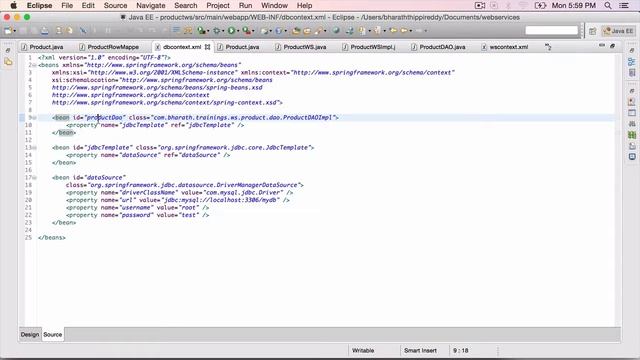Click the Open Perspective icon
Screen dimensions: 640x360
[593, 31]
